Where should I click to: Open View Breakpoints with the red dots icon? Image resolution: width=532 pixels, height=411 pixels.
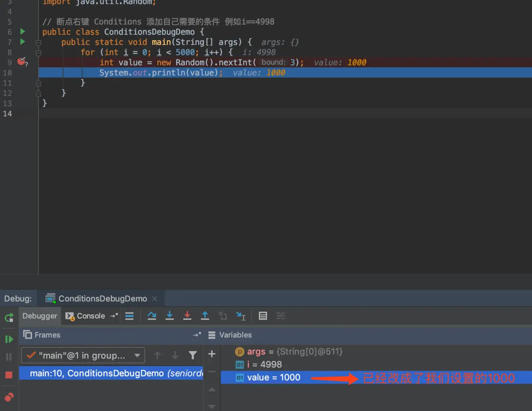coord(9,397)
